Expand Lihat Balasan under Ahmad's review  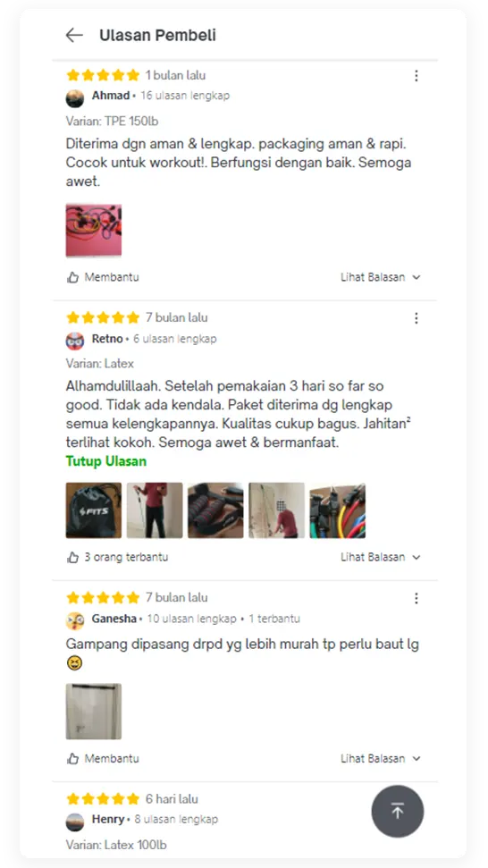click(381, 277)
